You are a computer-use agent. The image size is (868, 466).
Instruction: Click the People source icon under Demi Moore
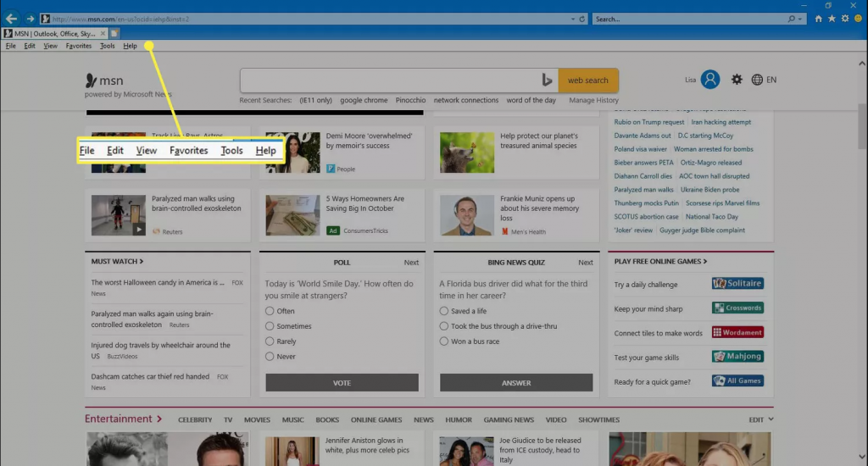(331, 169)
